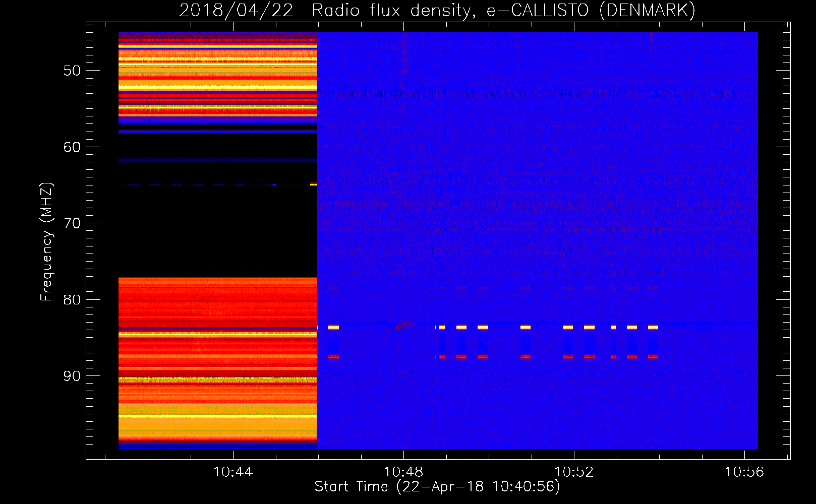Click the "Frequency (MHZ)" axis label
816x504 pixels.
coord(46,241)
